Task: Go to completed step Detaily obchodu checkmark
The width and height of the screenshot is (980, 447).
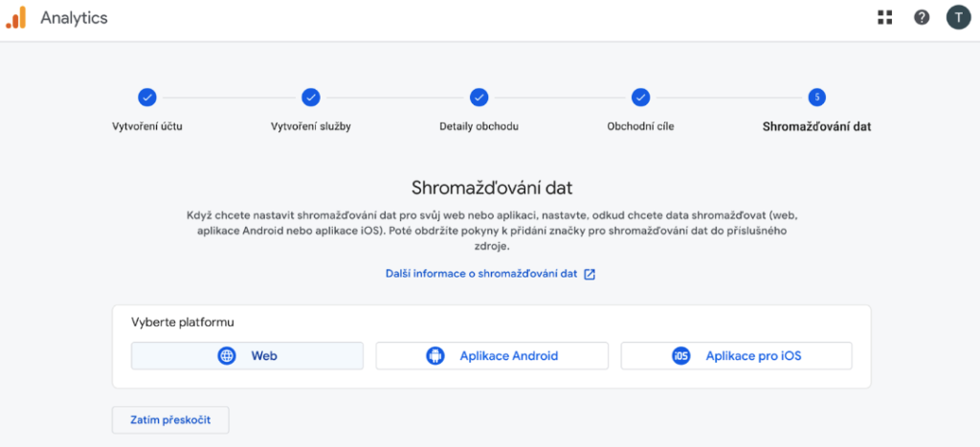Action: [479, 97]
